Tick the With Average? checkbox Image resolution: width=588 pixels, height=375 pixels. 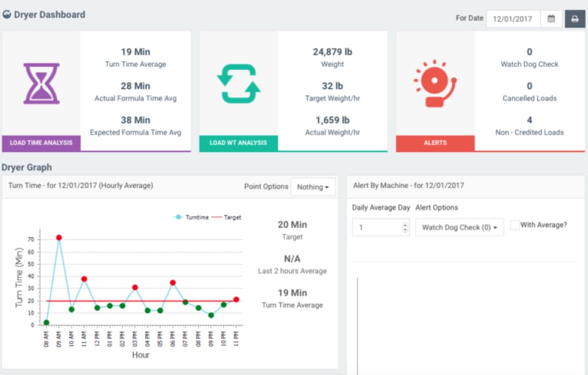[x=515, y=225]
